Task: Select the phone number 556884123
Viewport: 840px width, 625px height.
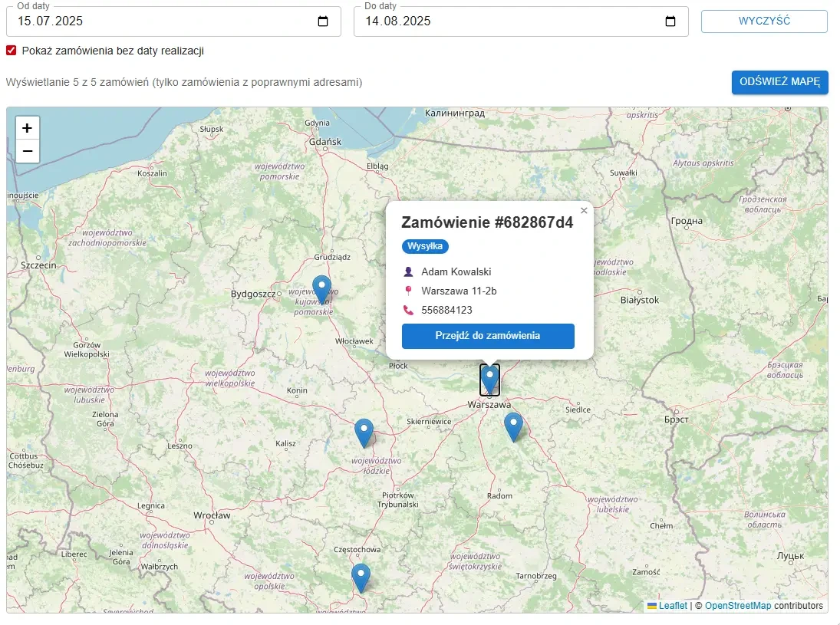Action: (446, 310)
